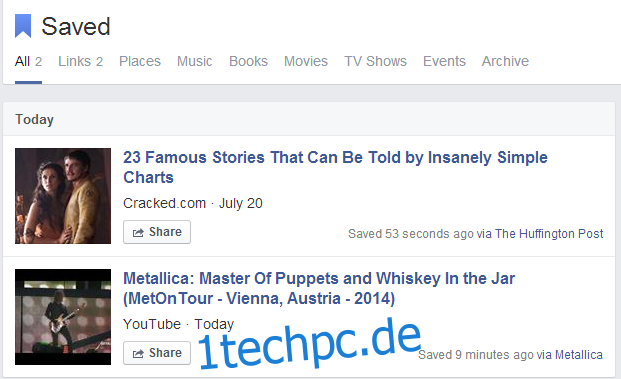Click the share arrow icon for Cracked article
This screenshot has width=621, height=379.
138,232
